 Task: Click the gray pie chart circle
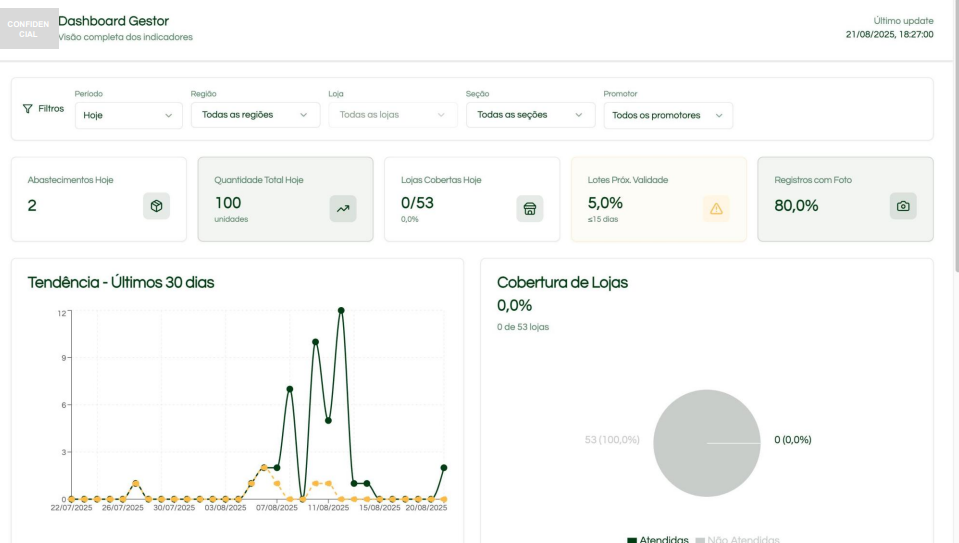(706, 443)
